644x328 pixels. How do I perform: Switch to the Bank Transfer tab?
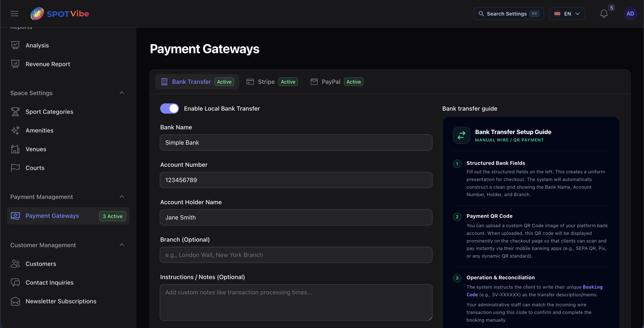(197, 82)
